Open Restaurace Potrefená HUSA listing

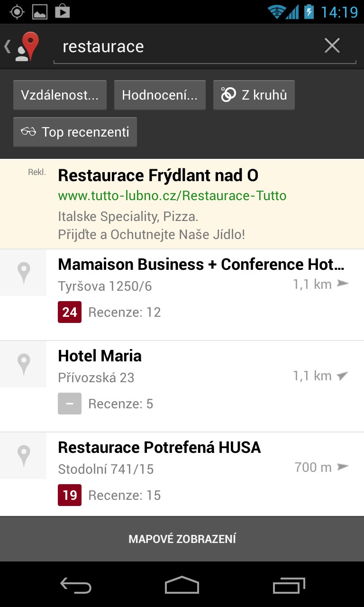pyautogui.click(x=159, y=447)
